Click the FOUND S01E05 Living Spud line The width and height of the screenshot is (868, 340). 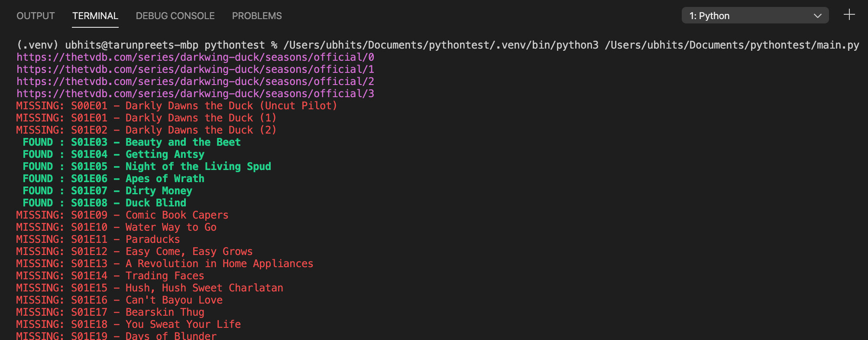pyautogui.click(x=147, y=167)
